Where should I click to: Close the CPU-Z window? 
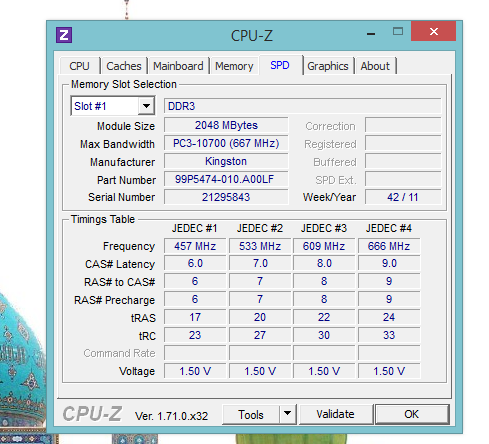[x=434, y=31]
